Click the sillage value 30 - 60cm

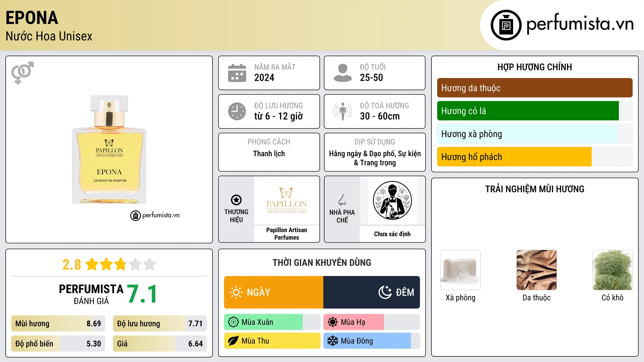pos(380,116)
